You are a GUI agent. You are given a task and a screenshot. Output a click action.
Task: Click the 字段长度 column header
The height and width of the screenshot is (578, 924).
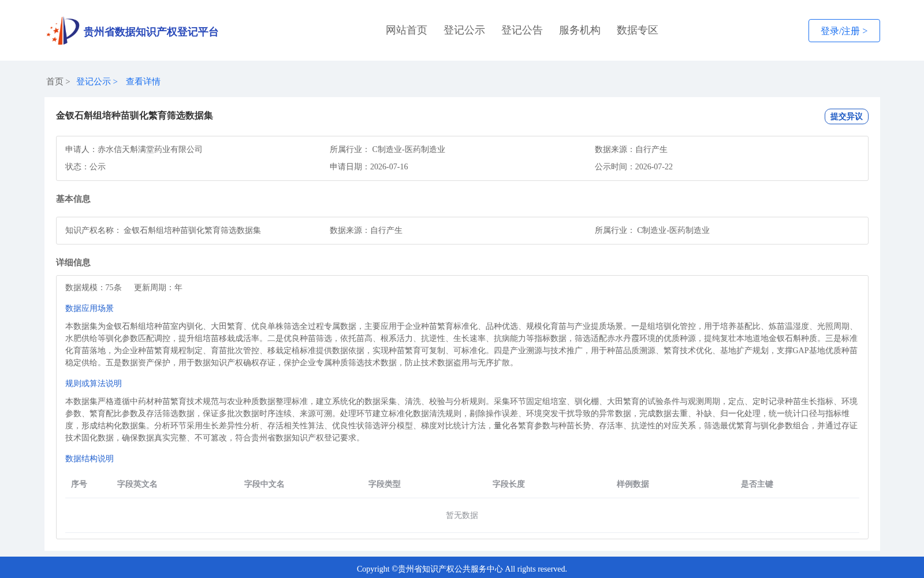(509, 484)
